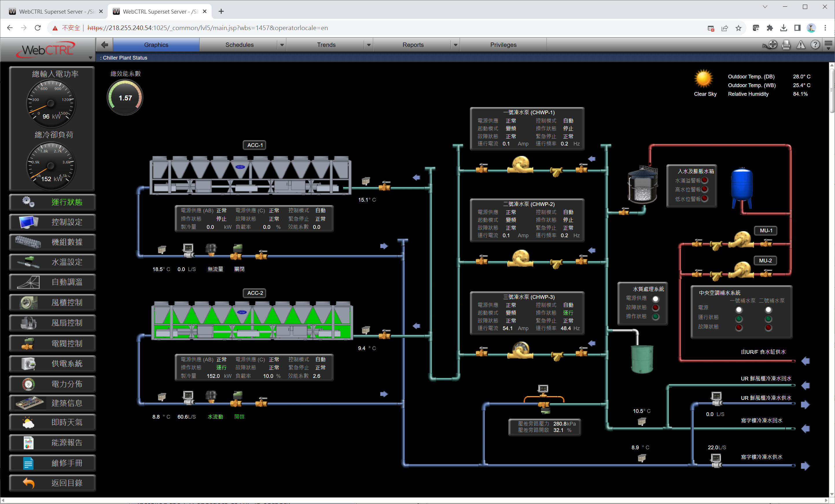Image resolution: width=835 pixels, height=504 pixels.
Task: Click the back arrow beside Graphics tab
Action: [104, 45]
